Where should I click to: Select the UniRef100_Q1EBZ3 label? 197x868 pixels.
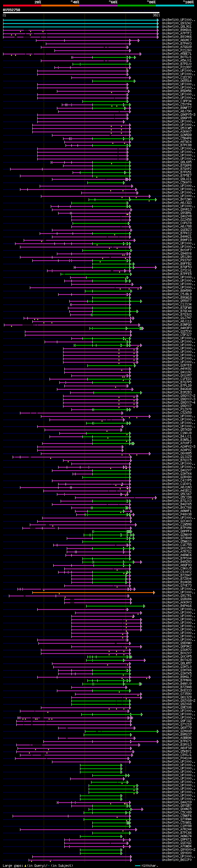click(177, 229)
